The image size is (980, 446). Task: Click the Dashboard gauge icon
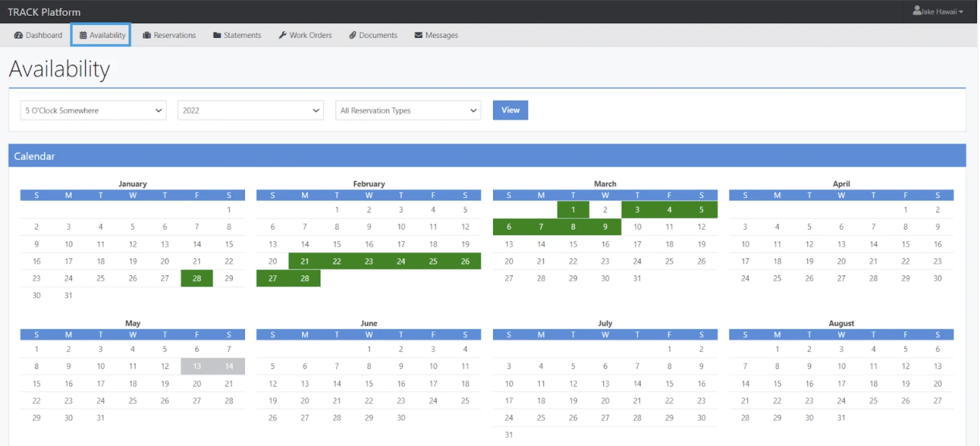pos(18,36)
